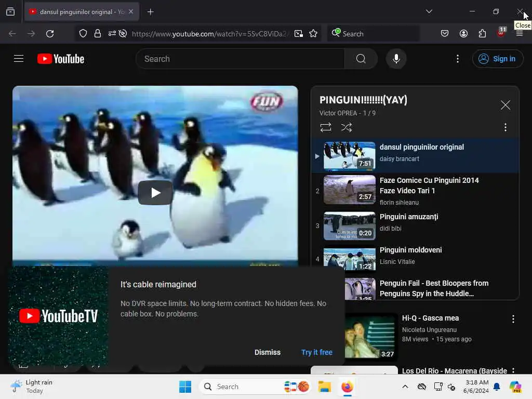Click the Hi-Q Gasca mea 3:27 thumbnail

371,336
